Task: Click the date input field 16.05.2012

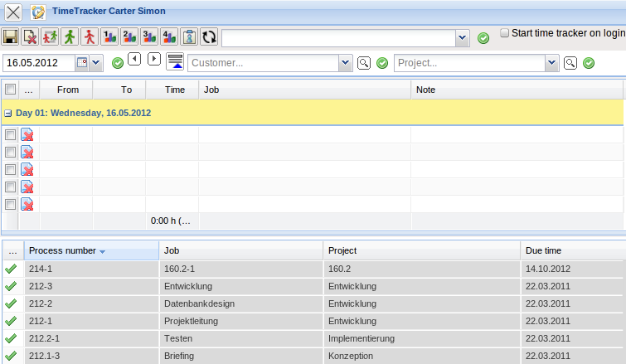Action: click(x=39, y=63)
